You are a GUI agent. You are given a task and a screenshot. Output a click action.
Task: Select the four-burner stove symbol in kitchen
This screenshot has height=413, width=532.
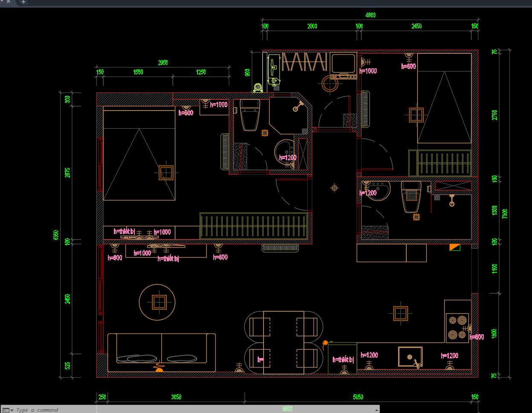[457, 328]
